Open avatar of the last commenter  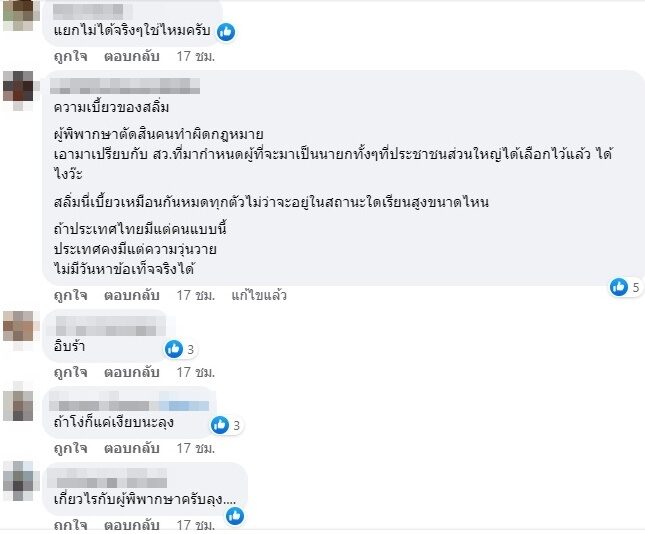tap(18, 481)
